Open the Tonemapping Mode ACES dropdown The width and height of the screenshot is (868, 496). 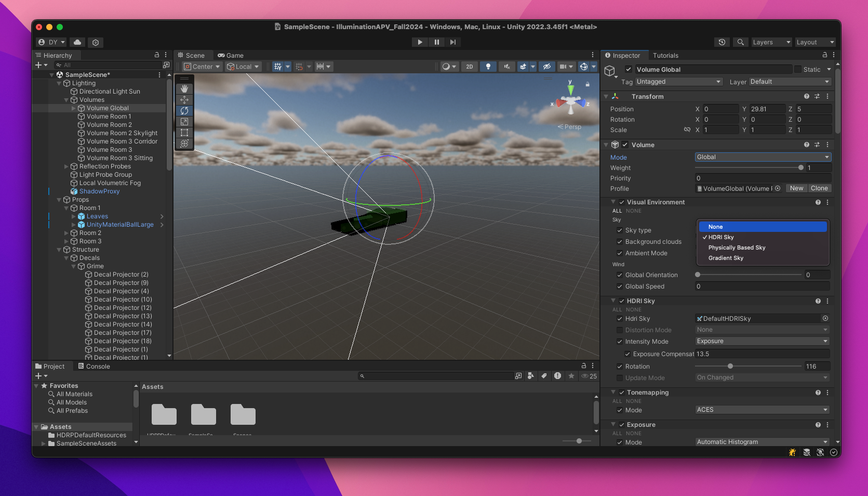click(762, 410)
